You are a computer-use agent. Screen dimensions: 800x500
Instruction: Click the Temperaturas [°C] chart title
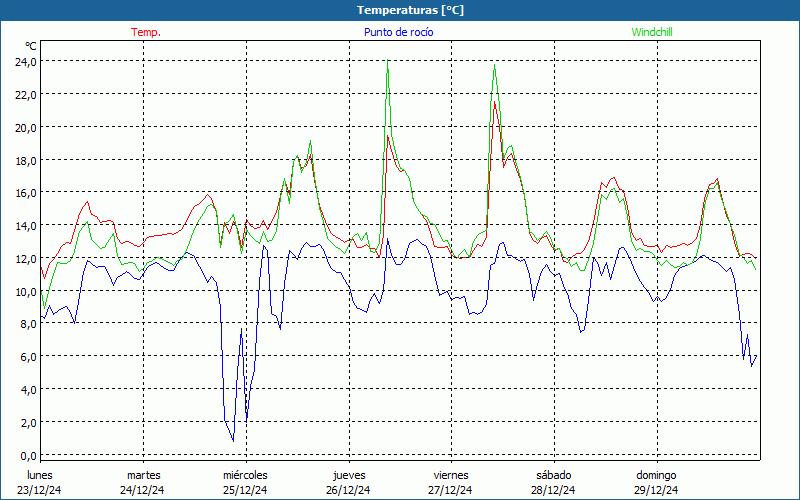coord(410,10)
